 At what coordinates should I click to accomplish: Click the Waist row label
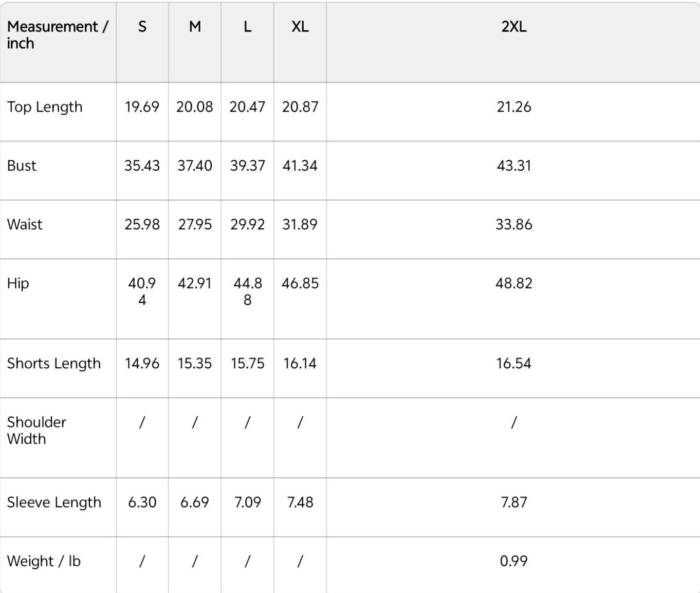pos(25,224)
